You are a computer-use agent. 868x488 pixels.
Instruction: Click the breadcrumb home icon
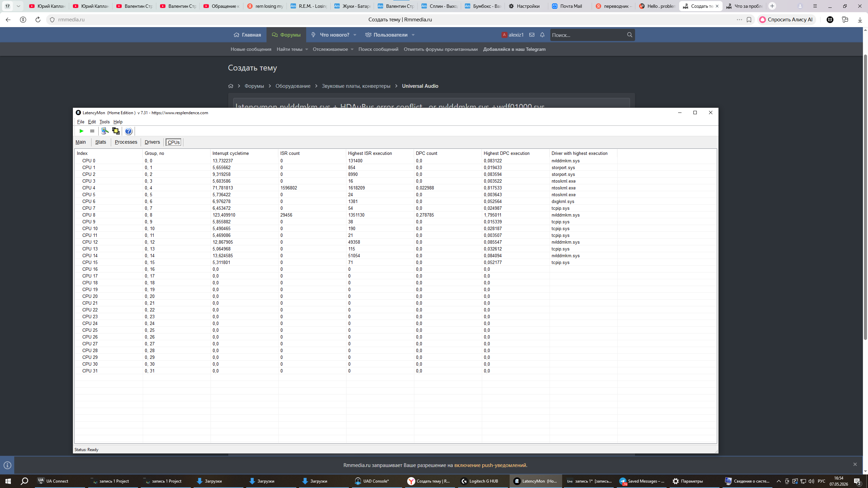pos(231,86)
